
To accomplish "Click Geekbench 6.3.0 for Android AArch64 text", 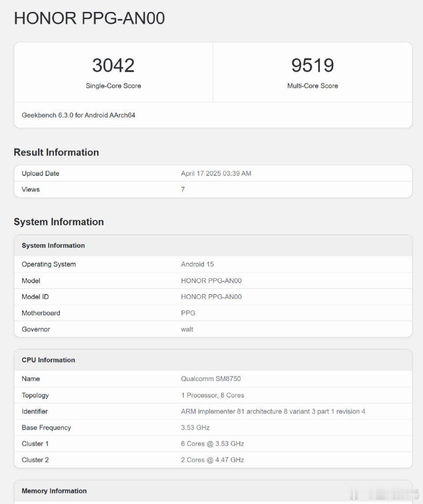I will tap(78, 115).
